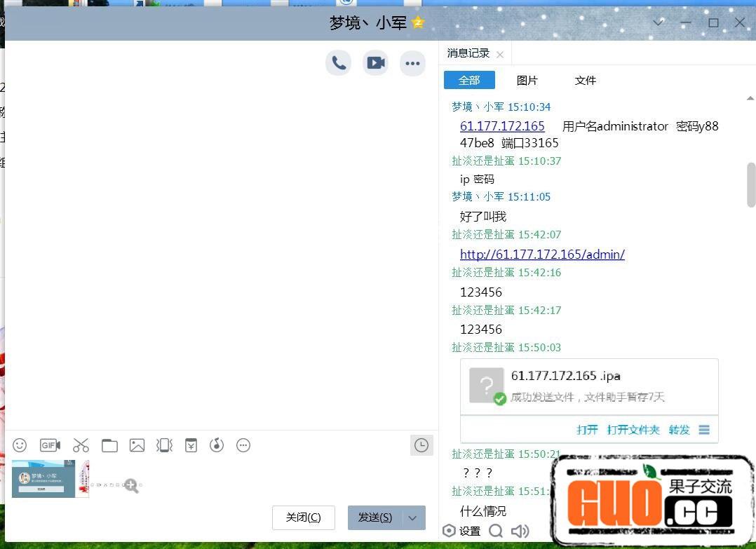This screenshot has width=756, height=549.
Task: Start a voice call with the contact
Action: click(339, 63)
